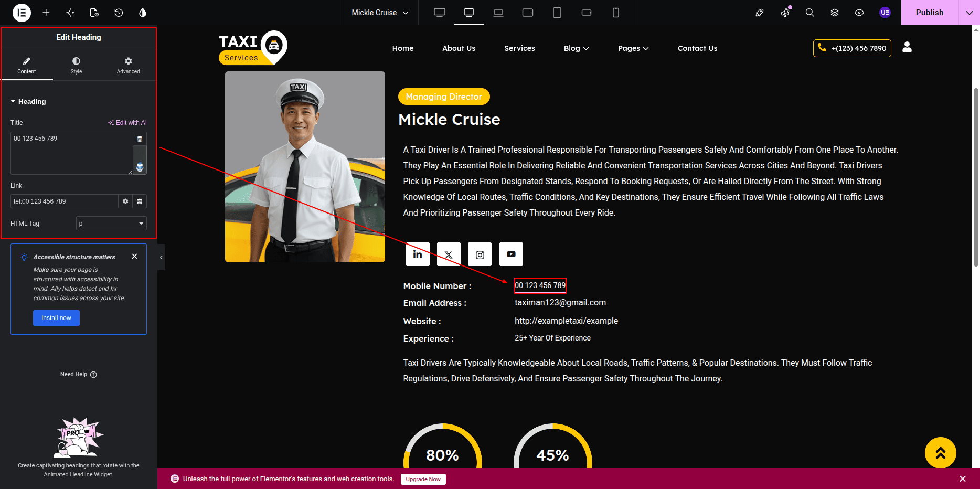Click Edit with AI link
The height and width of the screenshot is (489, 980).
click(127, 123)
